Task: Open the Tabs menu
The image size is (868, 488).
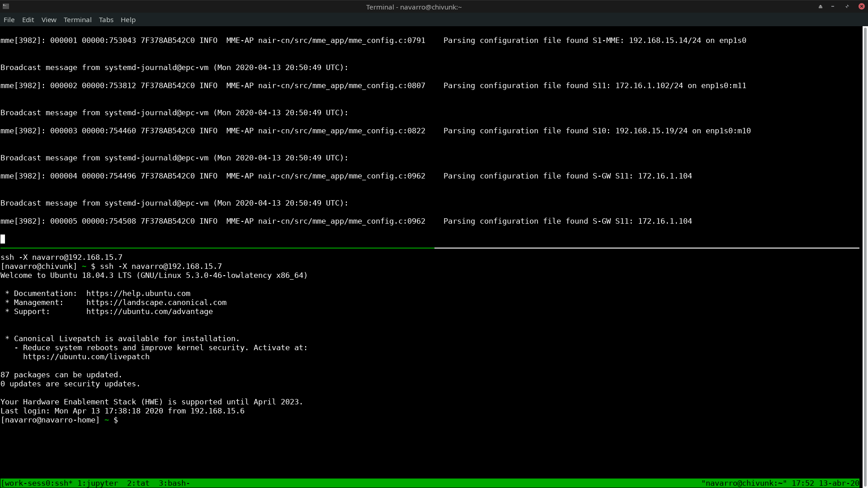Action: pos(106,20)
